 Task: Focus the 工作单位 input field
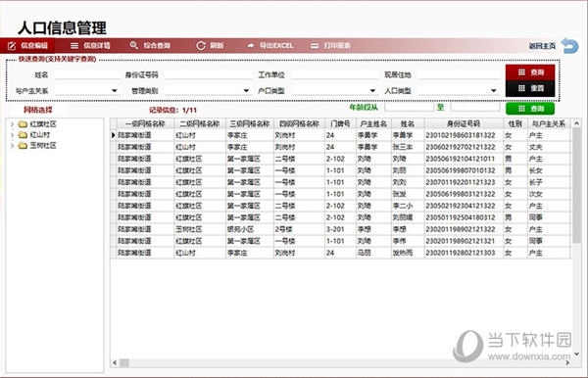[335, 74]
